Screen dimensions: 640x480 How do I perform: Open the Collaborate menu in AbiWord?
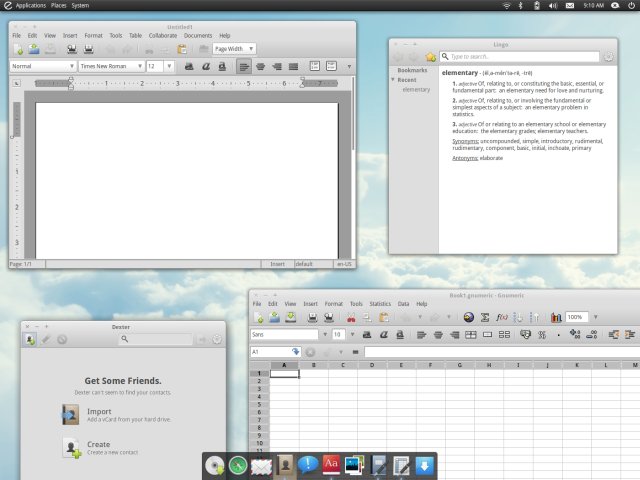(163, 35)
